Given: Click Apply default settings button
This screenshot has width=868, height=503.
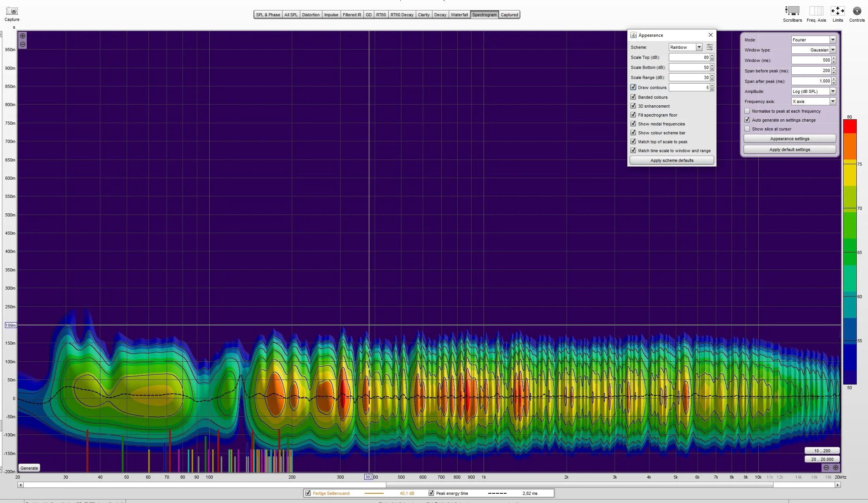Looking at the screenshot, I should [790, 149].
